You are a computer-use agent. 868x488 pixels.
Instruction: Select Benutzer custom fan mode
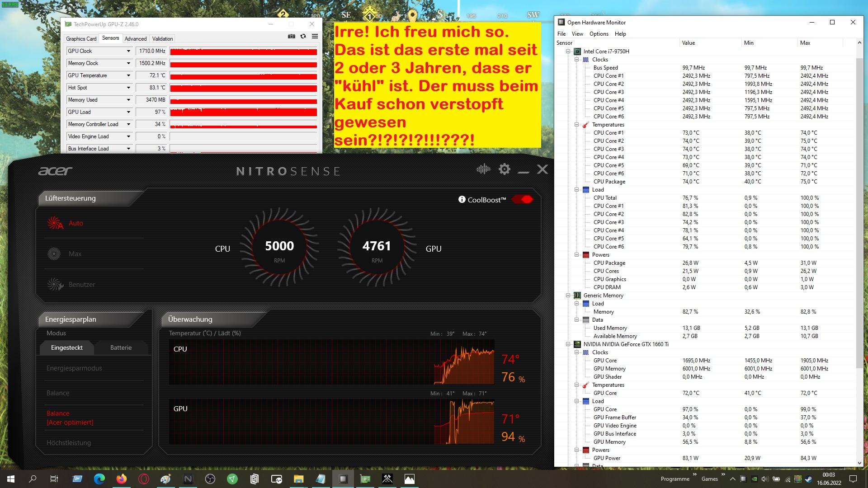tap(82, 285)
